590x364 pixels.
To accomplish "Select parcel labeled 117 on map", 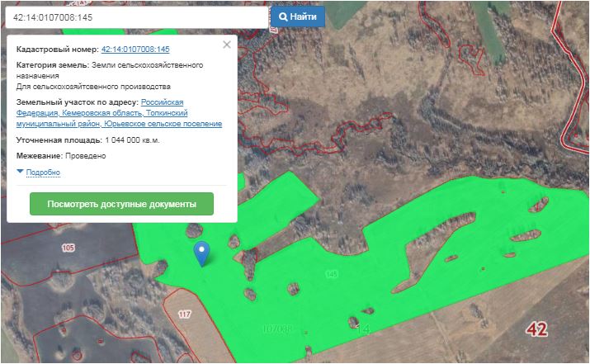I will click(x=183, y=314).
